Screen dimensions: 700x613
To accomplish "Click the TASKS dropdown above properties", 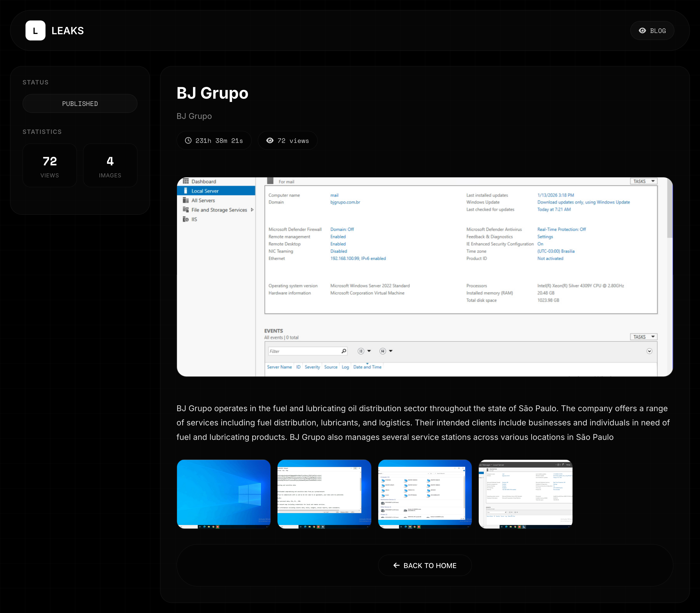I will coord(643,181).
